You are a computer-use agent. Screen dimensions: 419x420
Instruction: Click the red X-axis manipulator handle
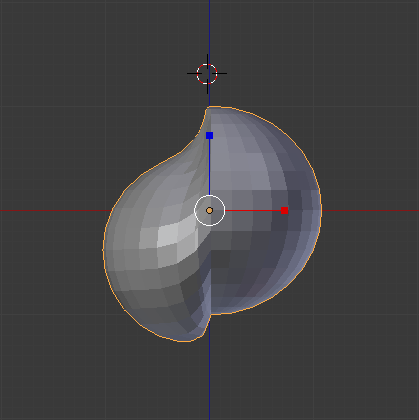pyautogui.click(x=284, y=210)
